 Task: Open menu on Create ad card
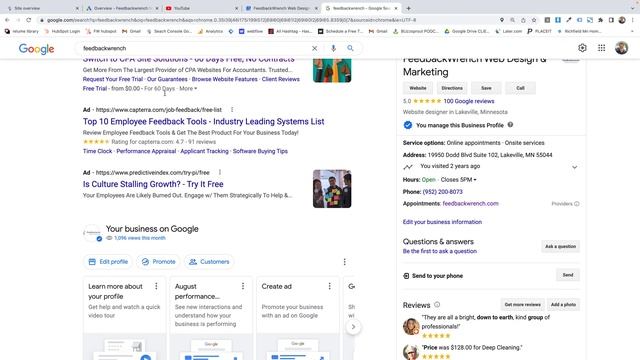pos(329,287)
